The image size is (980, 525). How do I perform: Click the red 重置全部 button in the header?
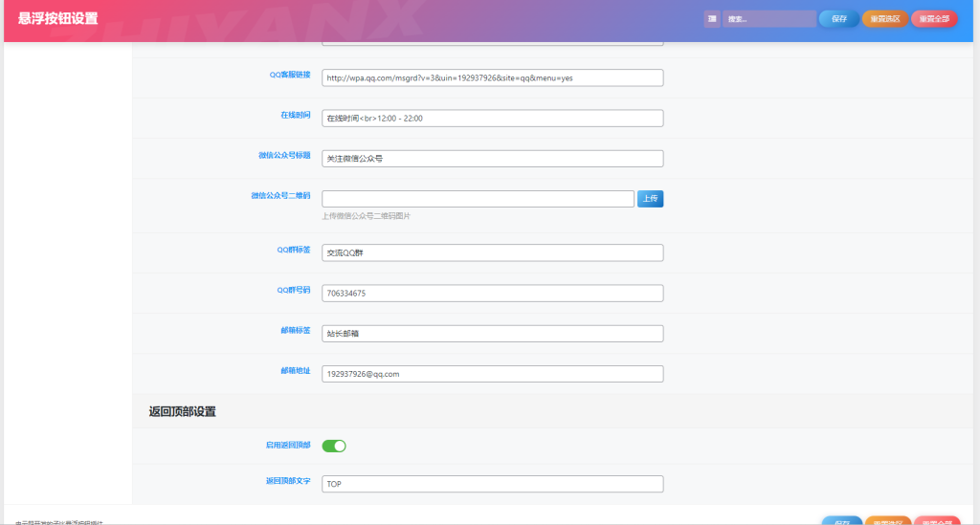pos(934,19)
